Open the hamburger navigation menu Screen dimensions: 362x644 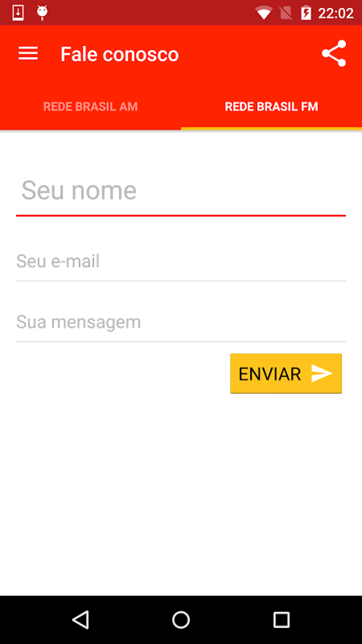coord(28,54)
